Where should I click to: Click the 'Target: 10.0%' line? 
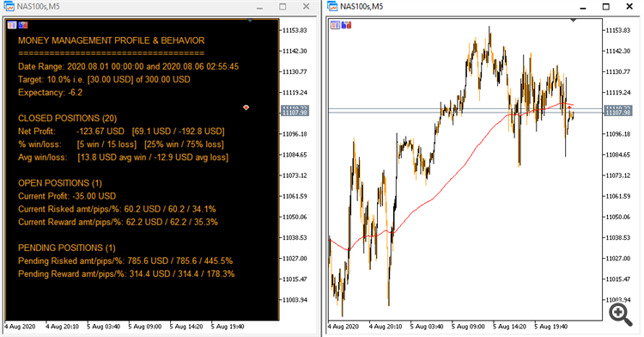click(104, 80)
